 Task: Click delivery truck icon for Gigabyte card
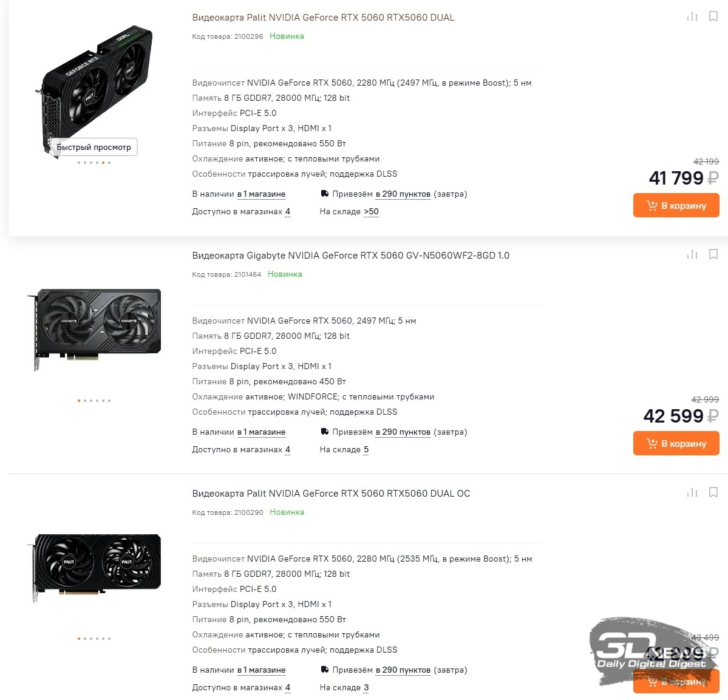tap(325, 432)
